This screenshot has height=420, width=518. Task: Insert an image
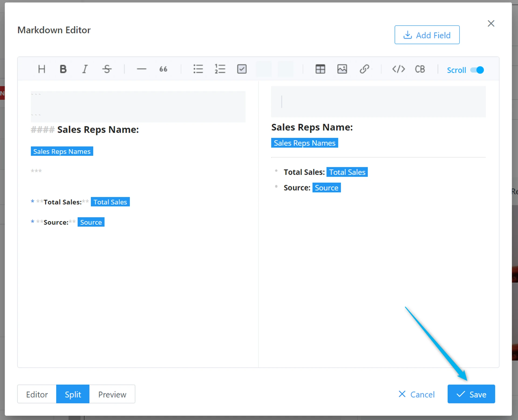342,69
